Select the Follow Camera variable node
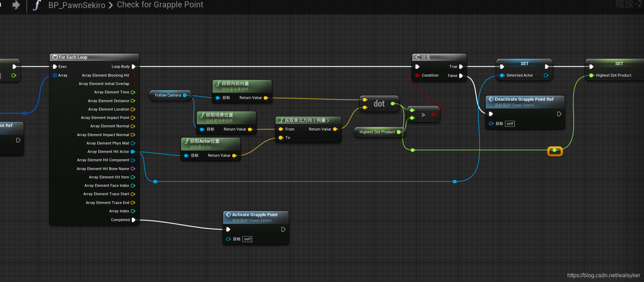Image resolution: width=644 pixels, height=282 pixels. pyautogui.click(x=170, y=95)
